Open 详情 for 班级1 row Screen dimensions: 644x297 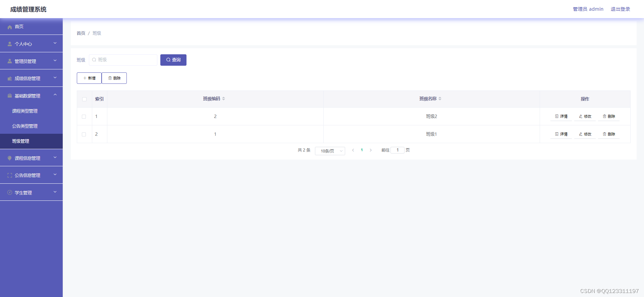coord(561,134)
